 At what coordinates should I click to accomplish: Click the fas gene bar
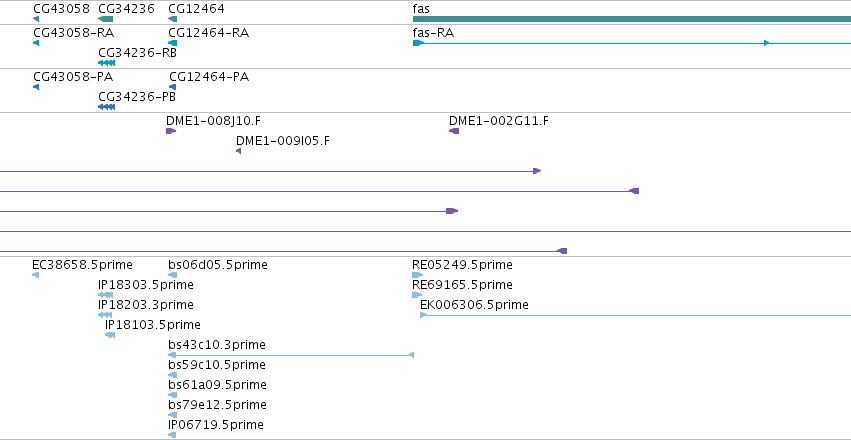click(x=632, y=19)
